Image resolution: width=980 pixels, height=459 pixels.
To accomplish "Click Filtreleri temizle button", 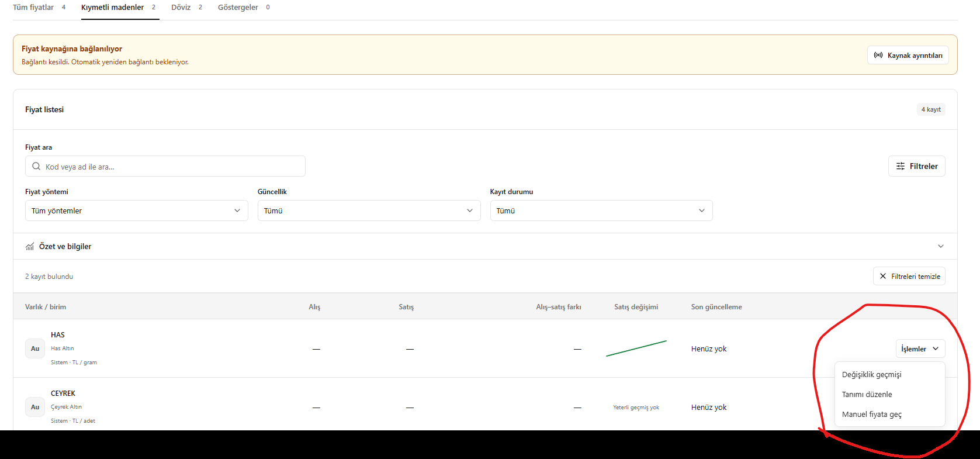I will click(x=909, y=276).
